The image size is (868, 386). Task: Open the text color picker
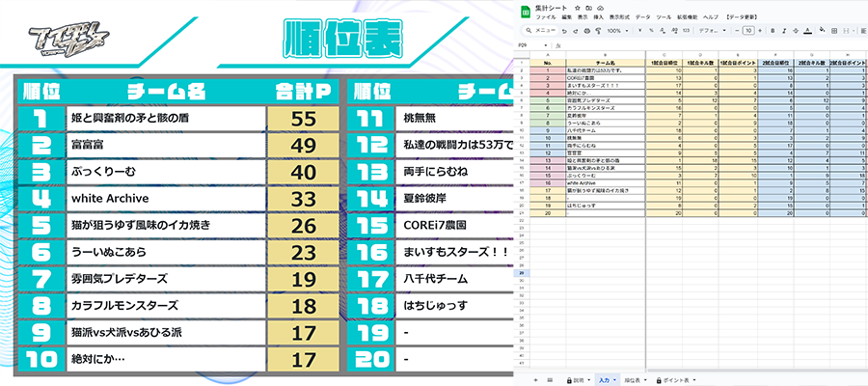807,31
